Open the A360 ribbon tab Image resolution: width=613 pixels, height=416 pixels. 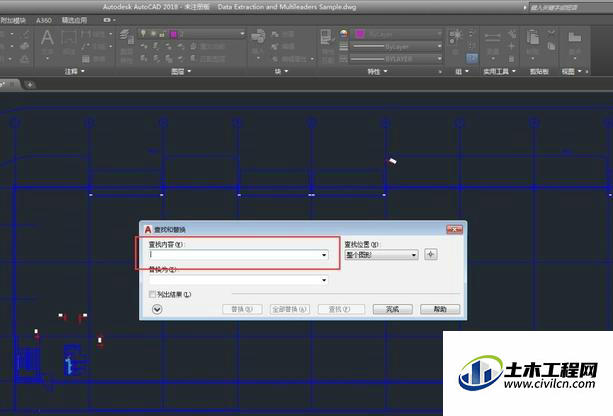pyautogui.click(x=44, y=20)
